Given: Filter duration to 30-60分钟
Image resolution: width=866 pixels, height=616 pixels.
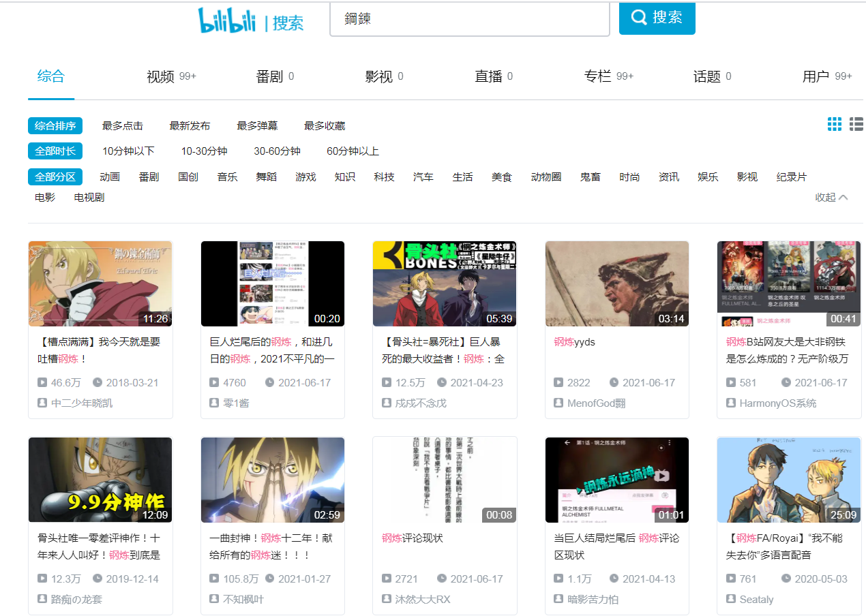Looking at the screenshot, I should point(277,151).
